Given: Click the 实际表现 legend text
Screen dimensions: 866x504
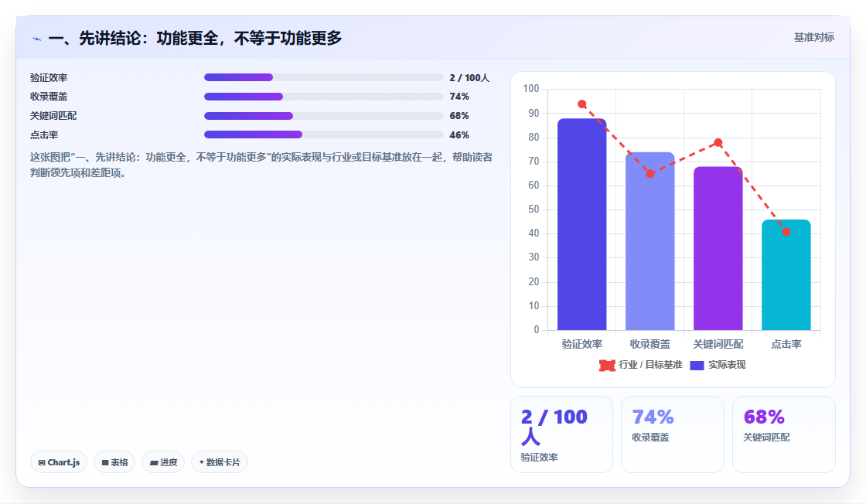Looking at the screenshot, I should (727, 365).
